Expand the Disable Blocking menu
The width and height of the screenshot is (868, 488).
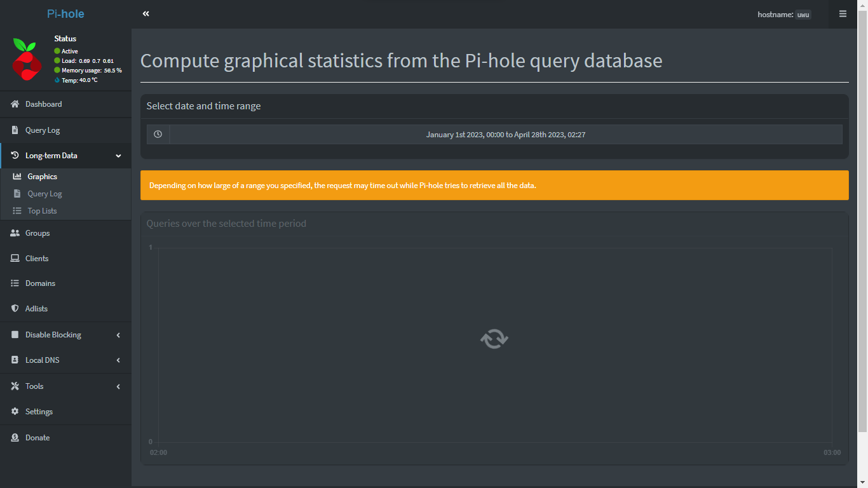(118, 335)
